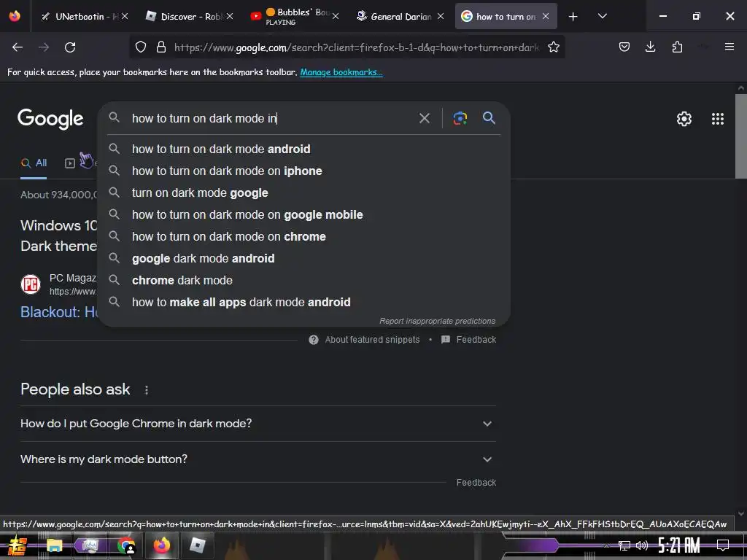Go back to the previous page
This screenshot has height=560, width=747.
(18, 47)
